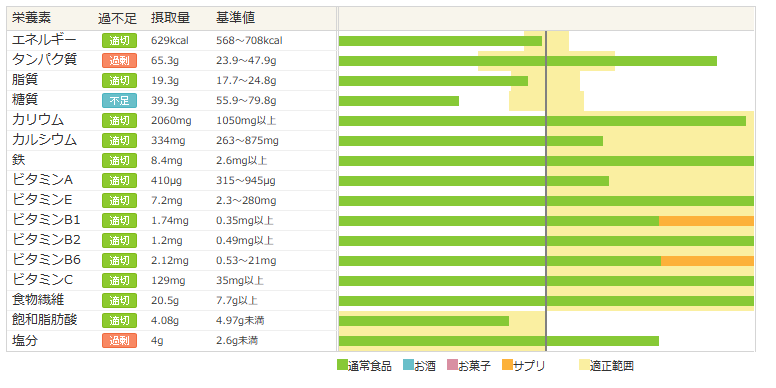
Task: Click the 過剰 badge for タンパク質
Action: coord(119,60)
